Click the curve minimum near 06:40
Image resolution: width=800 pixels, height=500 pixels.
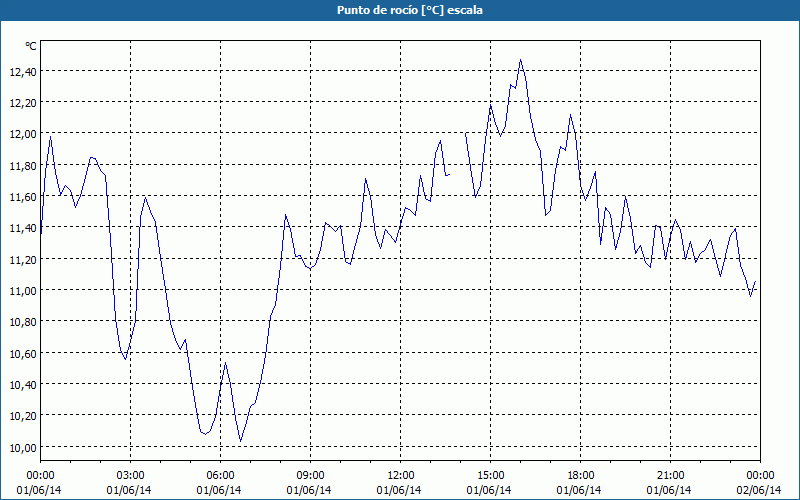tap(240, 441)
